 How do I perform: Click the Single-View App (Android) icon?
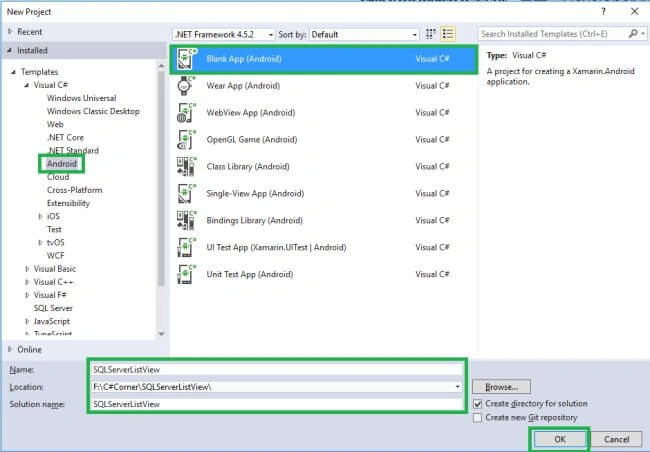(185, 194)
